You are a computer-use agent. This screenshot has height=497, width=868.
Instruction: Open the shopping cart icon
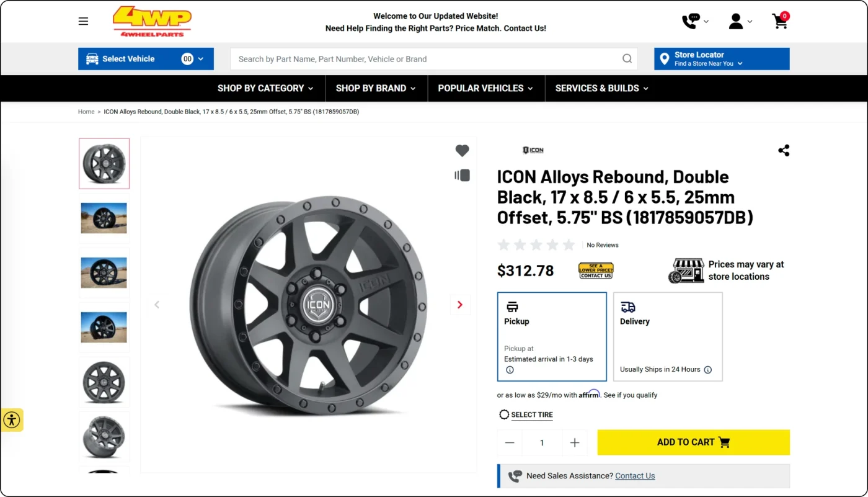[x=781, y=20]
